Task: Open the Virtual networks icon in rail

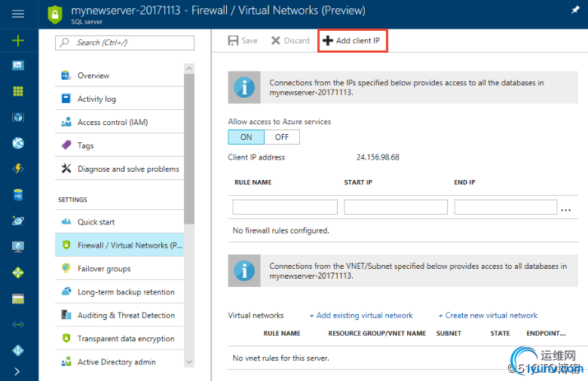Action: pyautogui.click(x=18, y=325)
